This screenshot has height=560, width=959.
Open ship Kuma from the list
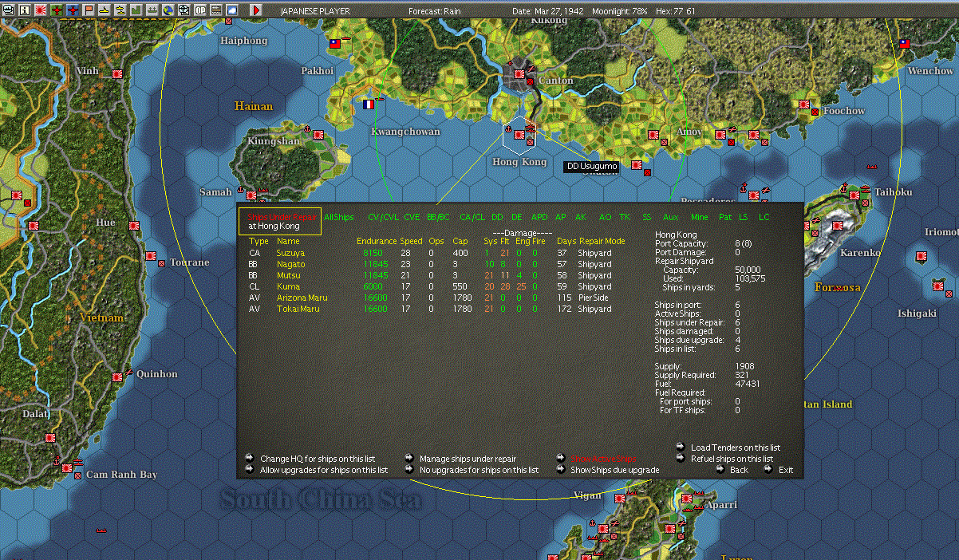click(x=287, y=286)
